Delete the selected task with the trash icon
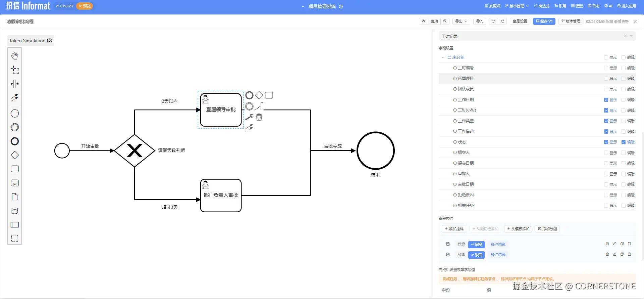This screenshot has width=644, height=299. [259, 117]
